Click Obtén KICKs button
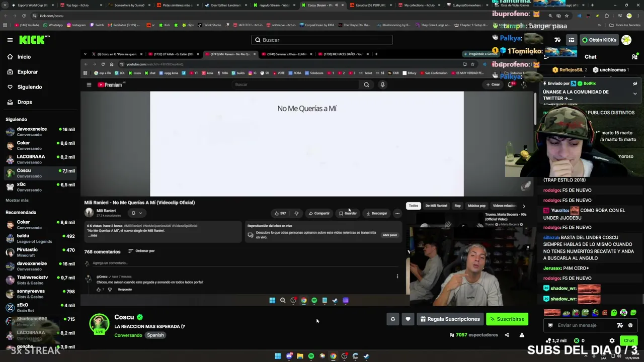644x362 pixels. [599, 40]
